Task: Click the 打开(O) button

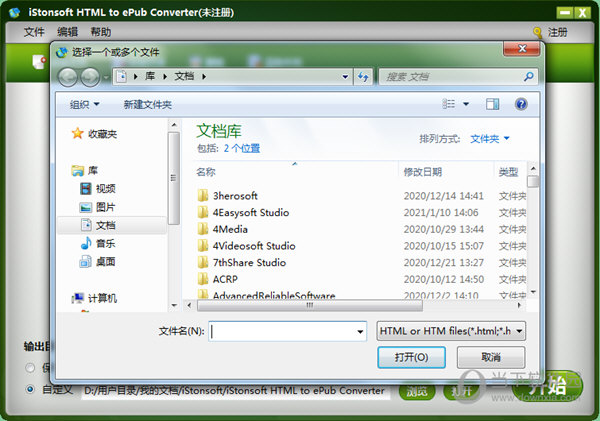Action: coord(411,357)
